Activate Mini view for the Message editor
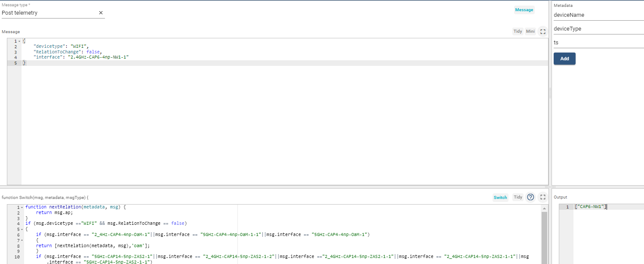 point(530,31)
